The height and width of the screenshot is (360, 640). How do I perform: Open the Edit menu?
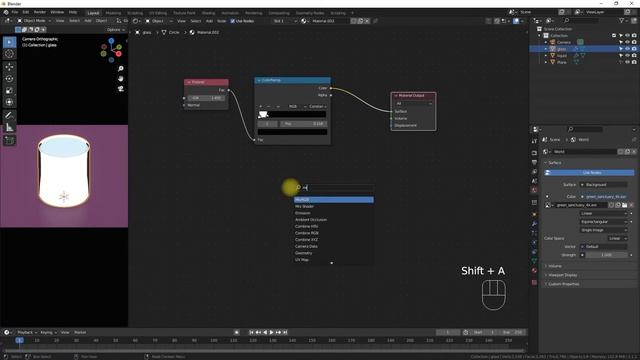point(26,12)
